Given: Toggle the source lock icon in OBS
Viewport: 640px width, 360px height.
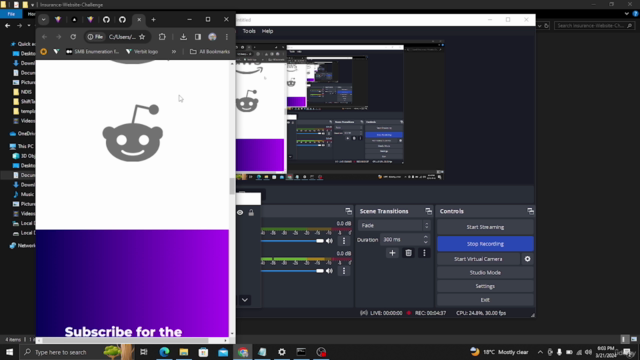Looking at the screenshot, I should (251, 212).
